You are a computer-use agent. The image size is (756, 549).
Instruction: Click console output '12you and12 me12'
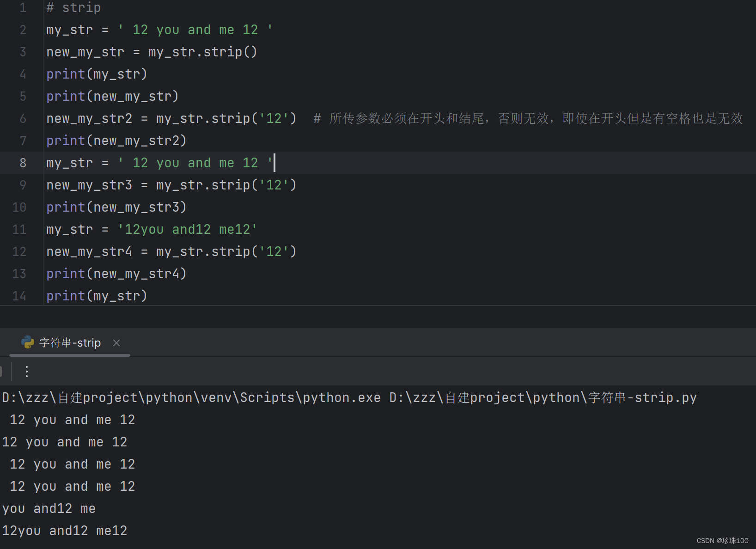click(65, 531)
